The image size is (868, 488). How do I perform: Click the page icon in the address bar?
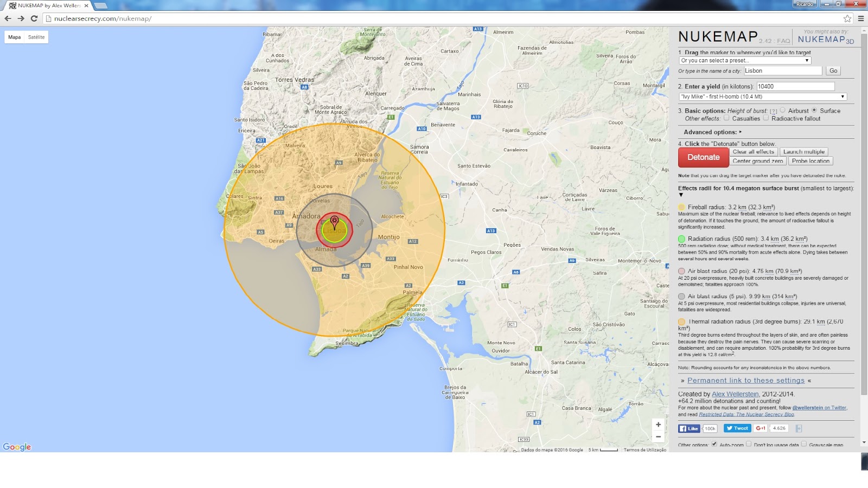click(x=48, y=18)
